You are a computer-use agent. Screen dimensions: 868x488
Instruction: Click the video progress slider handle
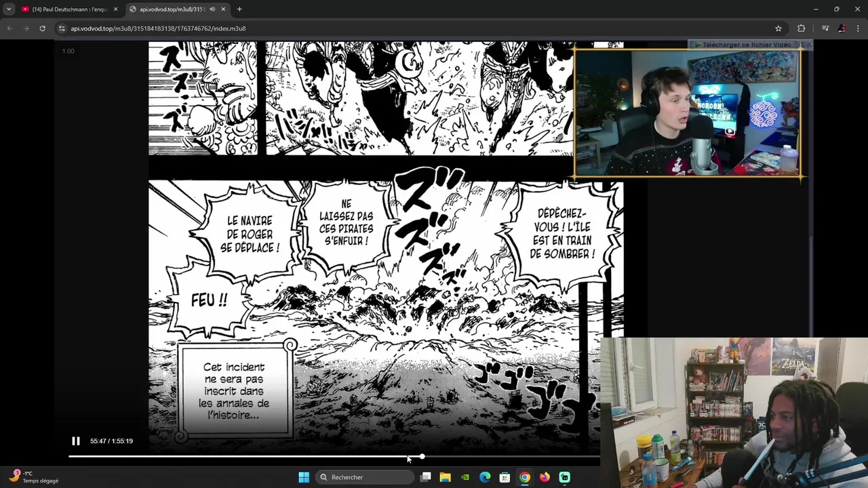point(422,457)
